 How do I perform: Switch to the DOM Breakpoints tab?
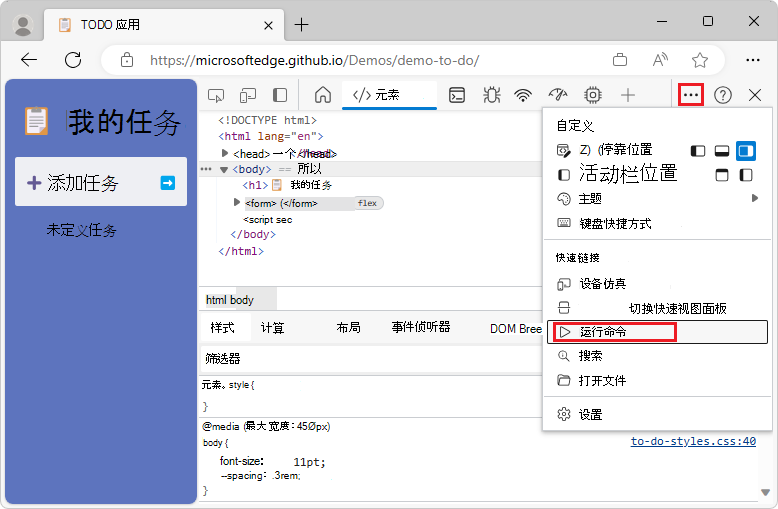pos(516,328)
